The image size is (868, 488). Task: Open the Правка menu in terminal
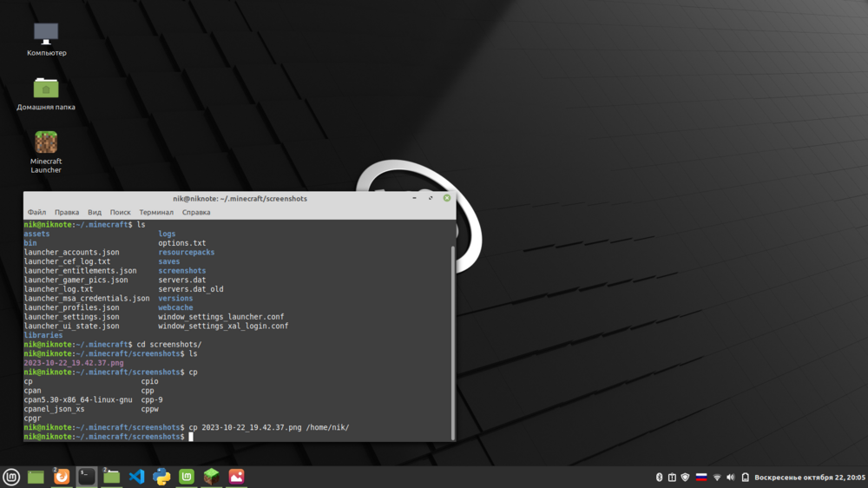point(67,212)
